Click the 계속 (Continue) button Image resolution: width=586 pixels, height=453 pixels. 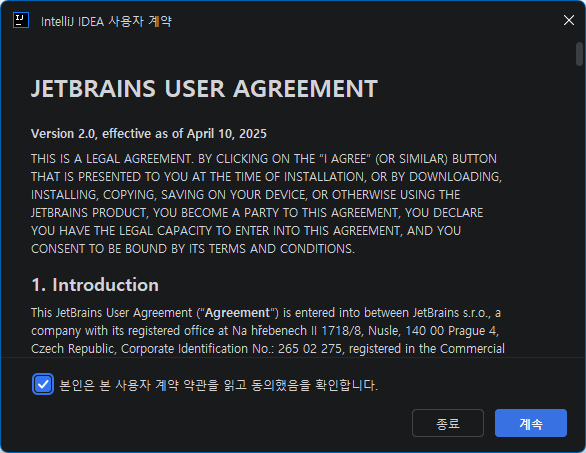[531, 423]
